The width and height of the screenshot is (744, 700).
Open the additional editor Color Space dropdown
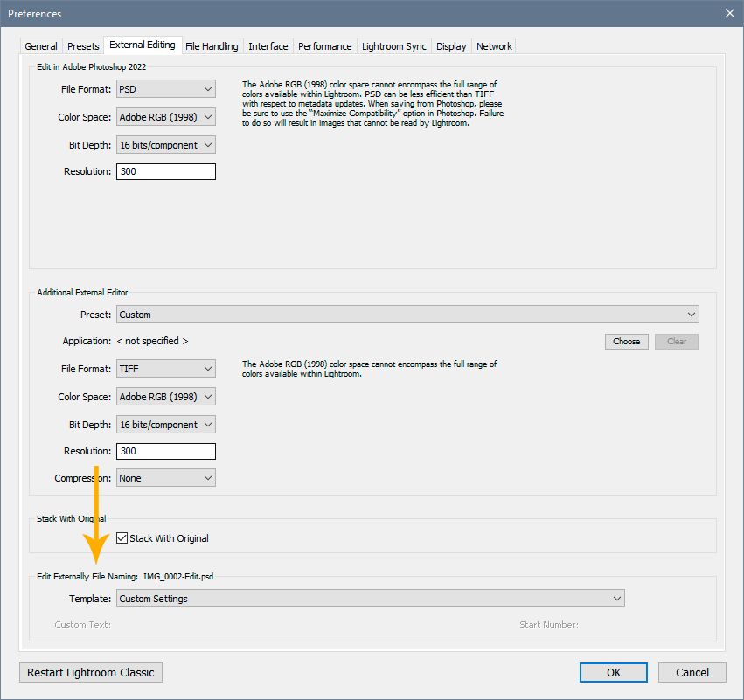pyautogui.click(x=165, y=396)
